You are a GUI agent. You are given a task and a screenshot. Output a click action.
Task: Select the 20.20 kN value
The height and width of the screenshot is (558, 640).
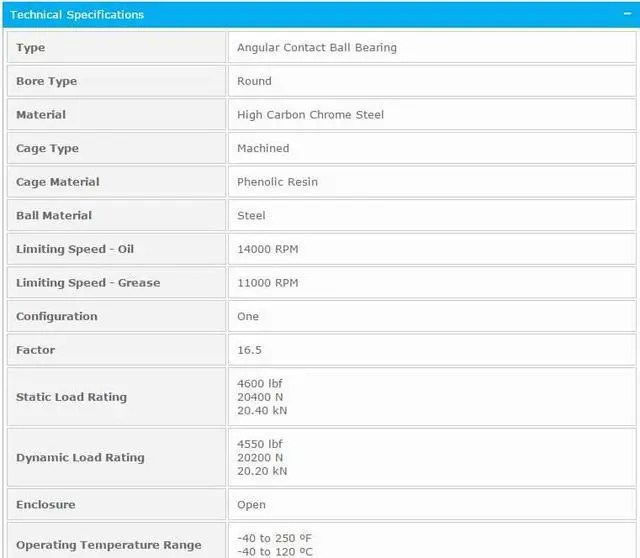[x=262, y=471]
